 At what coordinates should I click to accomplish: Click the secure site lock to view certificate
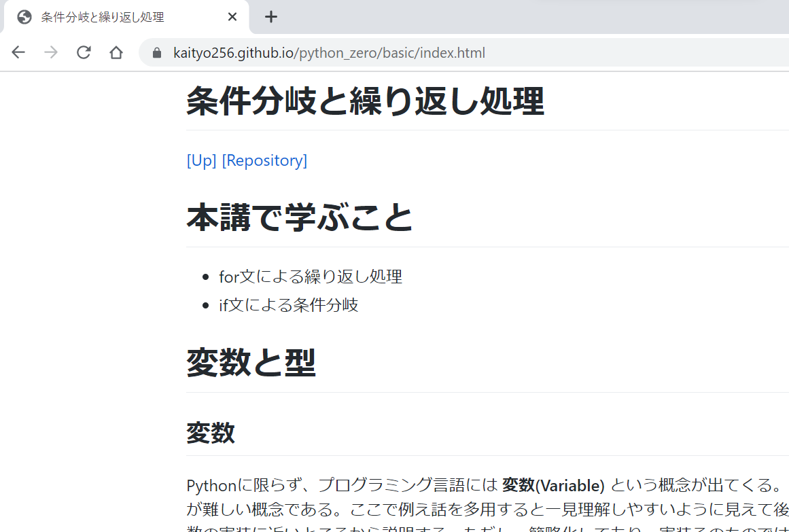(156, 52)
